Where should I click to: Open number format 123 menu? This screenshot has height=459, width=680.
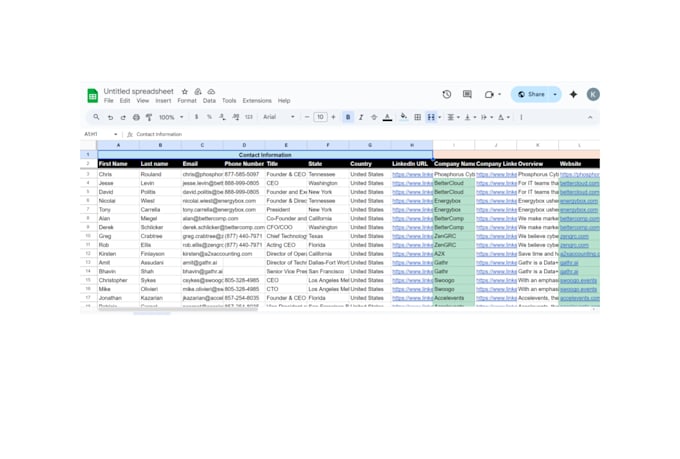coord(249,117)
